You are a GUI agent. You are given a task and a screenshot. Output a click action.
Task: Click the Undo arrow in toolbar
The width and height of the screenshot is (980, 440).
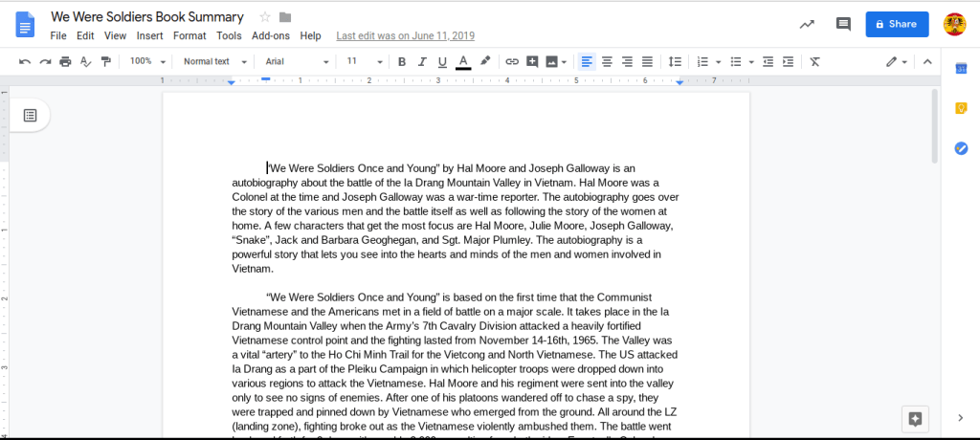(25, 61)
